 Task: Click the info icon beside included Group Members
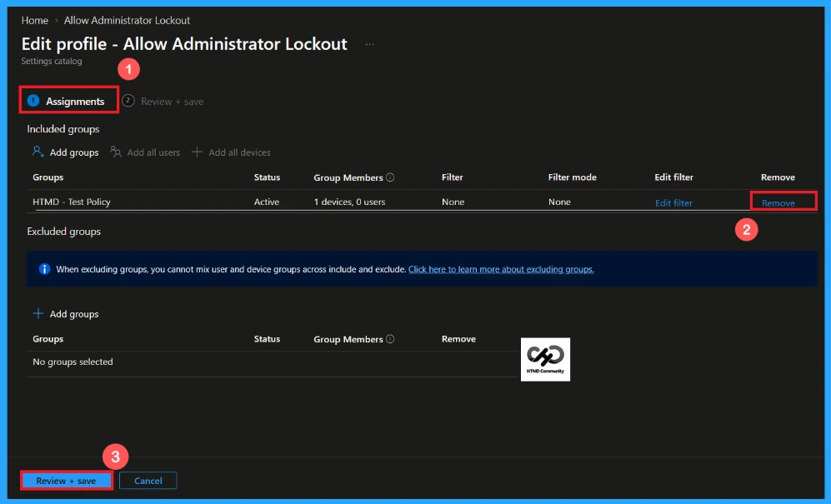pos(390,177)
